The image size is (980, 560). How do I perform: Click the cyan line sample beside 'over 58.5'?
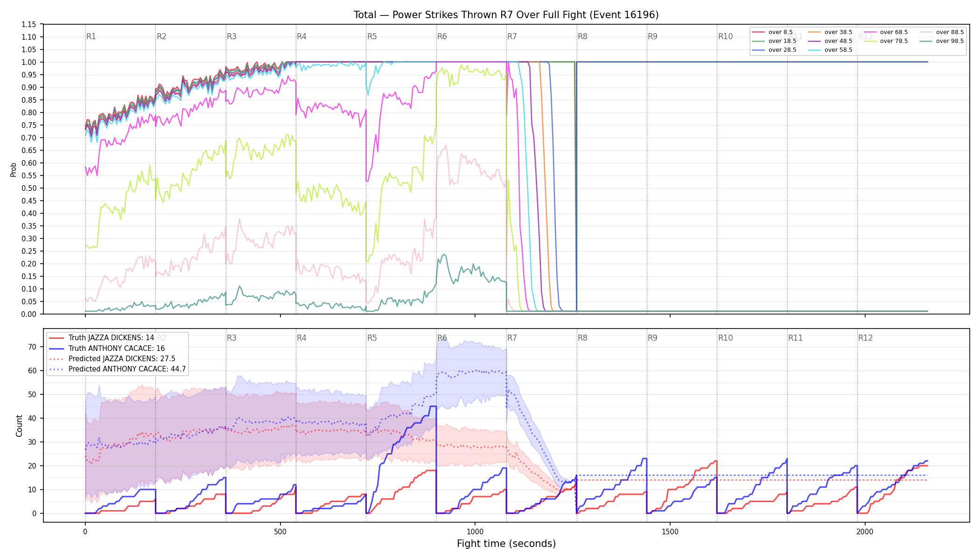[x=814, y=50]
